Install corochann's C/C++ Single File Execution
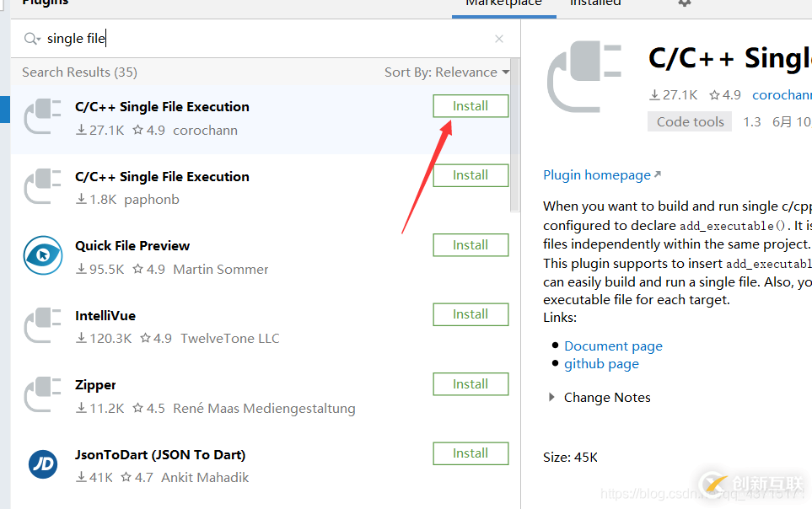This screenshot has height=509, width=812. pos(471,106)
